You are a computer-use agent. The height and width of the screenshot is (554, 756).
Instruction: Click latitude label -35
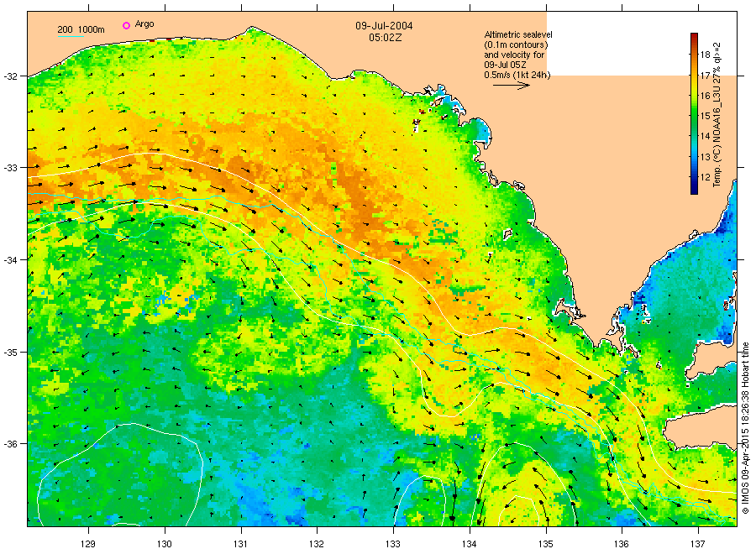[x=10, y=353]
